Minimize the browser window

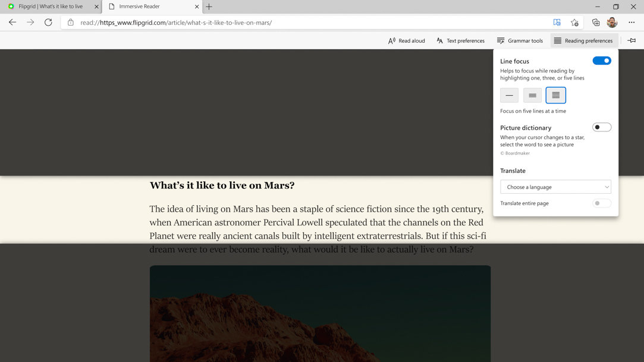click(598, 7)
